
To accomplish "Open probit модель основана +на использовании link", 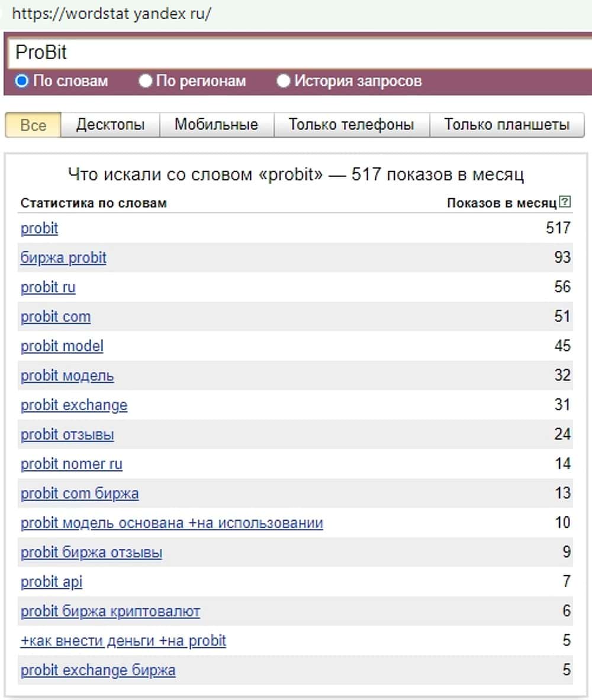I will (172, 522).
